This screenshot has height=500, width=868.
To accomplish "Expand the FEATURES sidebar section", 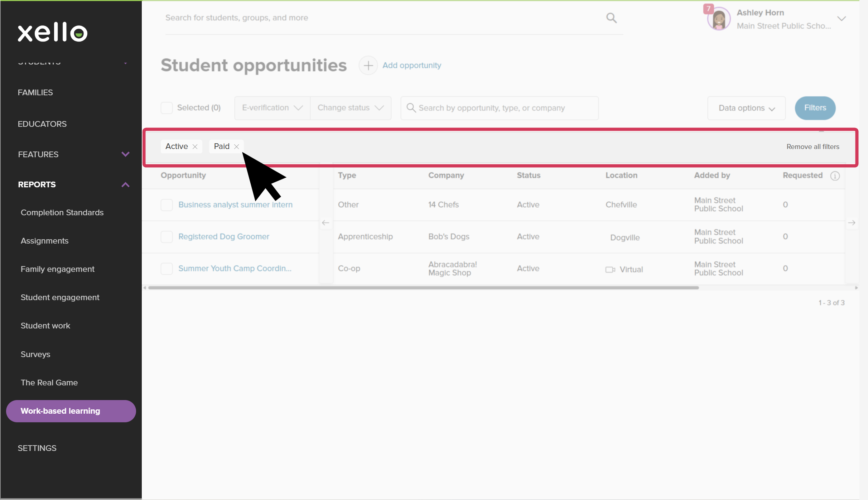I will (x=125, y=154).
